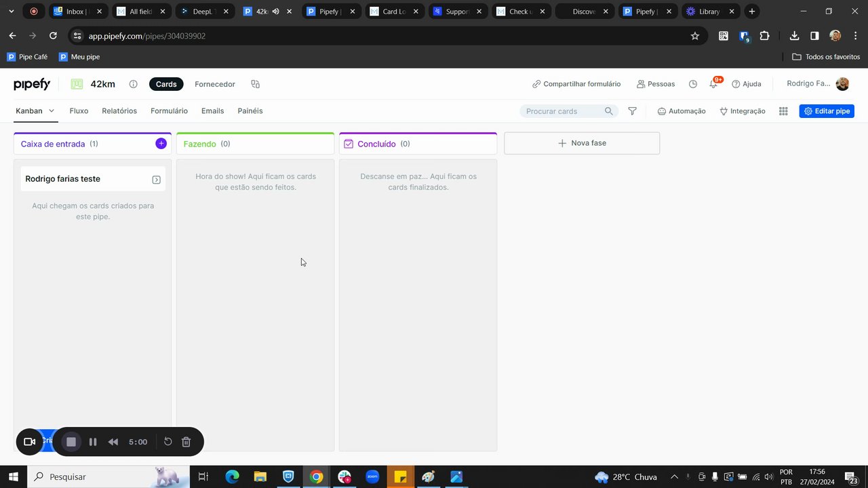Click Compartilhar formulário link
The height and width of the screenshot is (488, 868).
pos(576,84)
